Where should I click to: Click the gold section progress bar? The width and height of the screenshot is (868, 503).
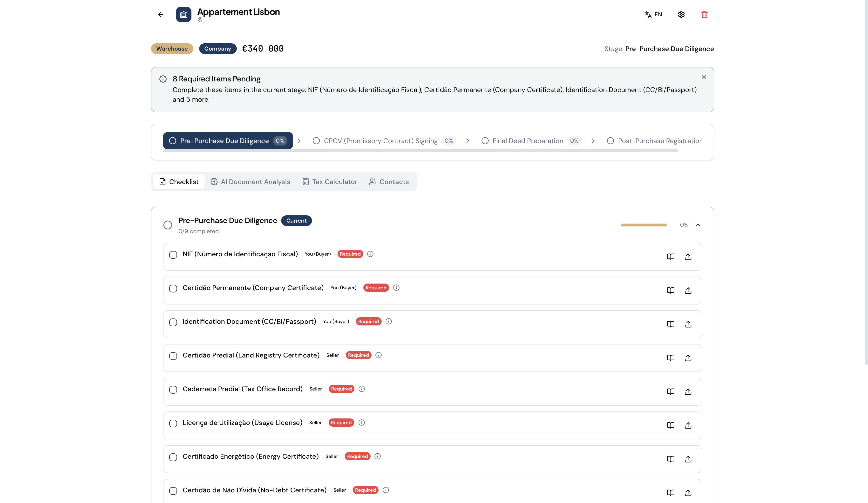click(644, 225)
